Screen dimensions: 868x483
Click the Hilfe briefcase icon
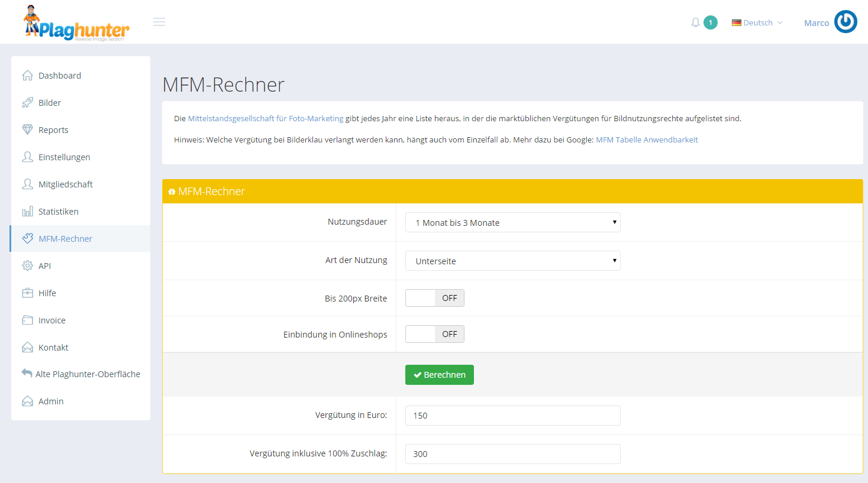tap(27, 293)
